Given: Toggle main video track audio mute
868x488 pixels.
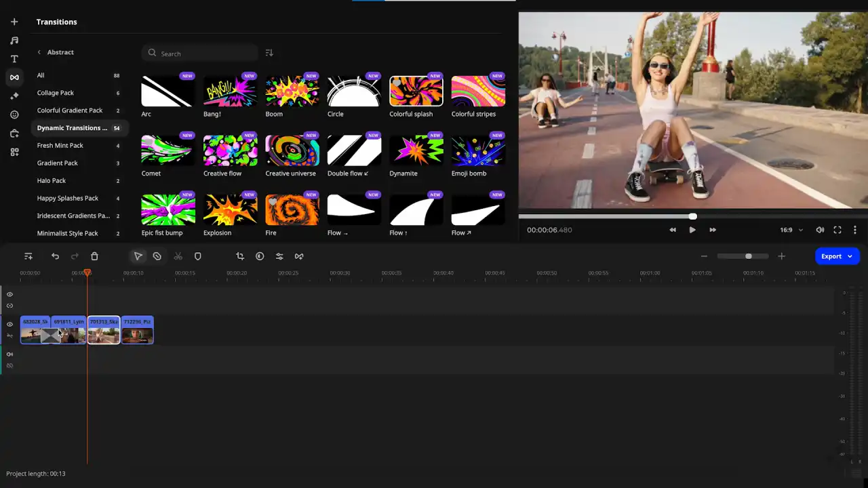Looking at the screenshot, I should (9, 335).
